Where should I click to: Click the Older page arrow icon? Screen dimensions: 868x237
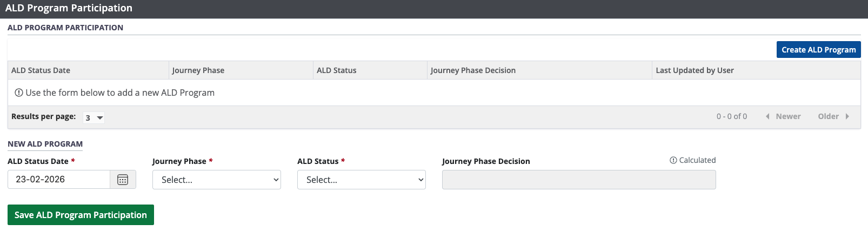pyautogui.click(x=847, y=116)
